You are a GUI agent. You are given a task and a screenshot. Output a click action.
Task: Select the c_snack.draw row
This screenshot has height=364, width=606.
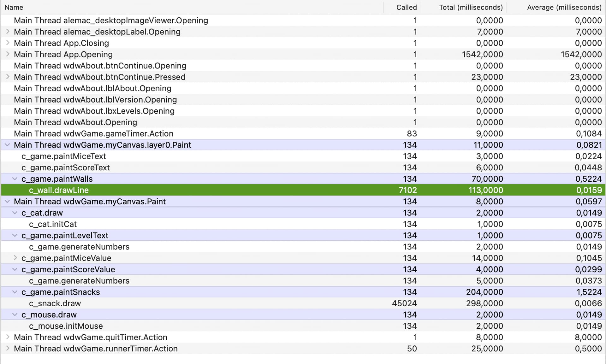[303, 303]
